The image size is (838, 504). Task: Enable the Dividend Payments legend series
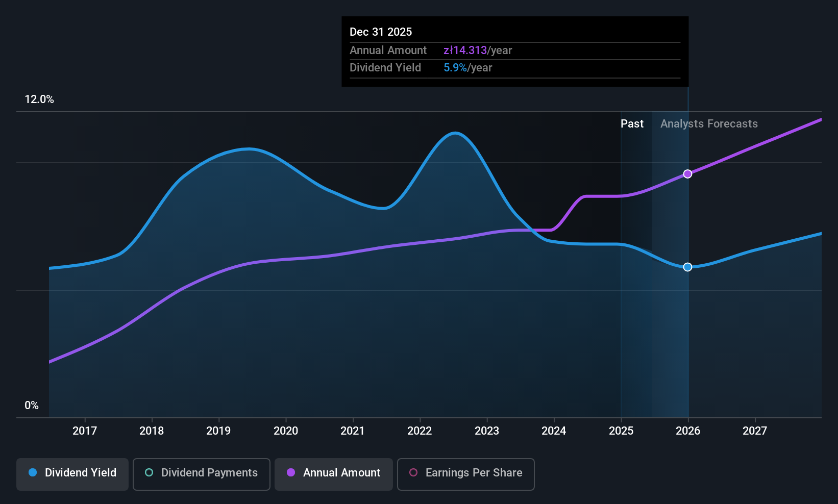tap(202, 474)
